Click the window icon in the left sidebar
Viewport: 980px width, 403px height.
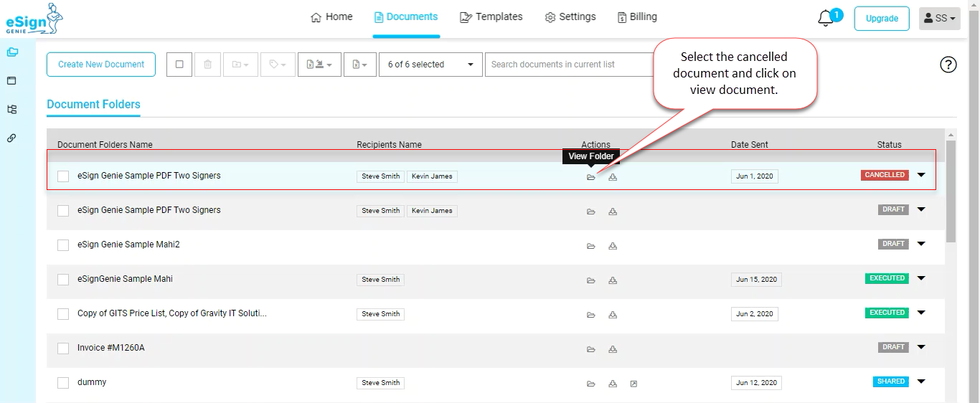coord(11,80)
